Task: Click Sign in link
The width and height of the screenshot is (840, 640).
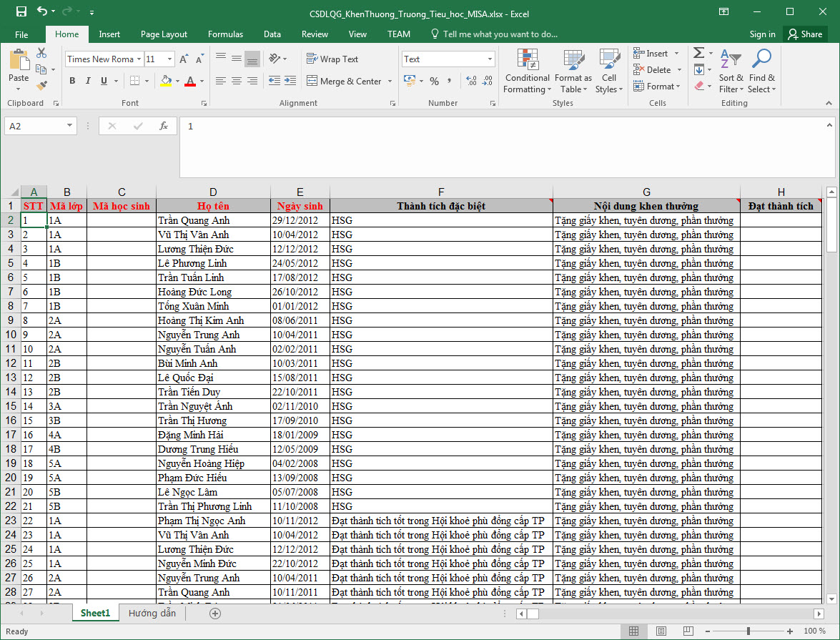Action: point(762,34)
